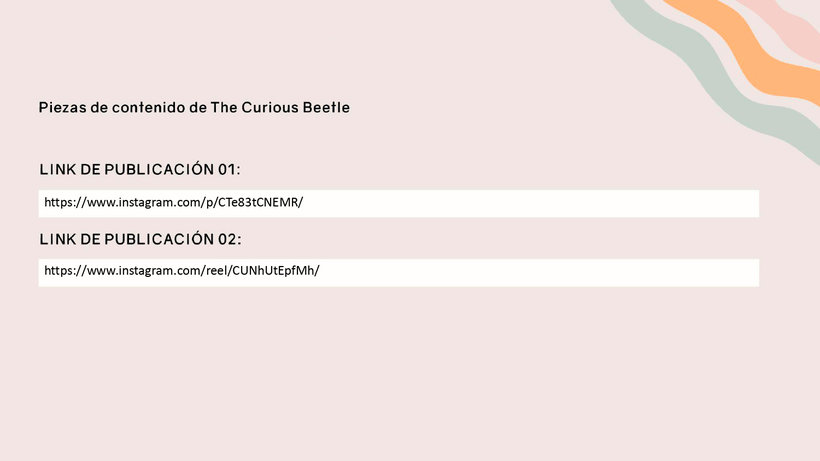
Task: Select the LINK DE PUBLICACIÓN 01 label
Action: [x=140, y=169]
